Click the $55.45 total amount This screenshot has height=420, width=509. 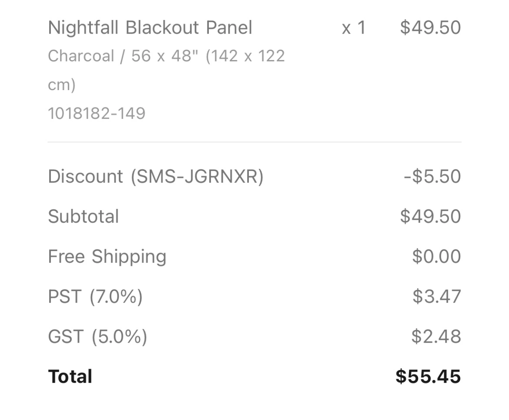pos(428,376)
